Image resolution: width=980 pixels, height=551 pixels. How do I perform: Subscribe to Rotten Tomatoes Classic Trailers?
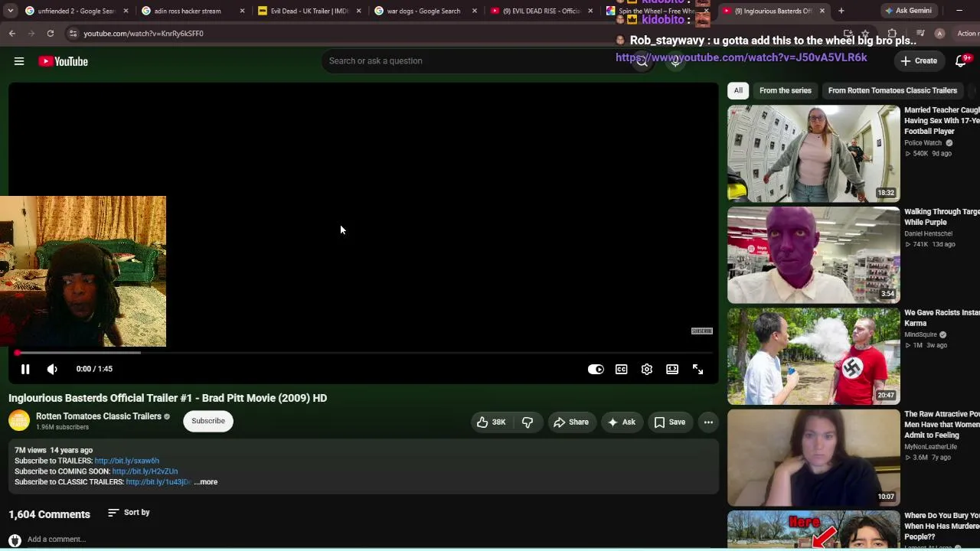click(x=208, y=421)
